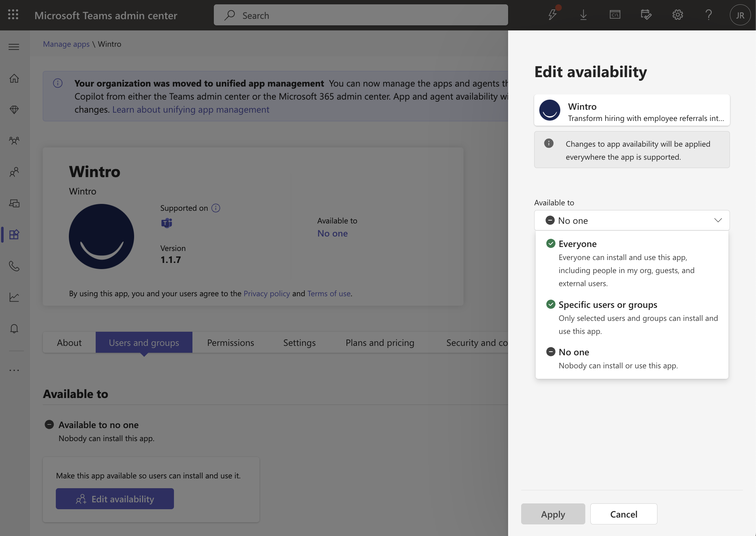Open the PowerShell command icon in the top bar

pos(615,15)
